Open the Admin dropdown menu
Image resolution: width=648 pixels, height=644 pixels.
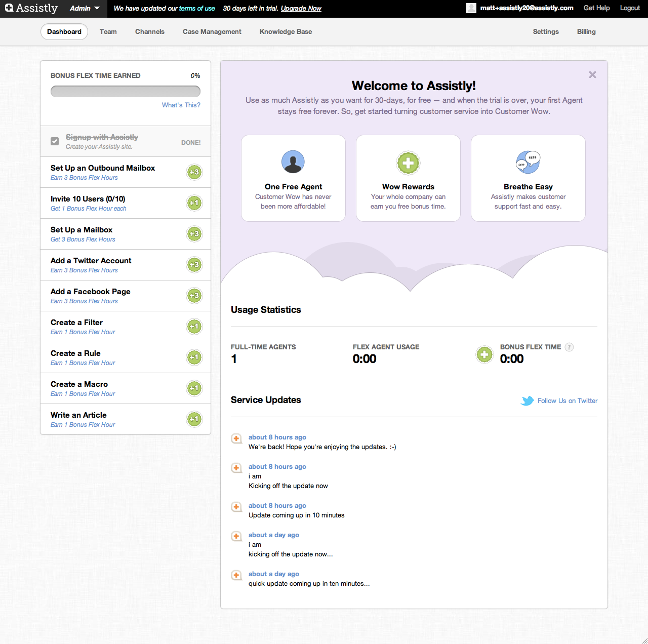85,9
